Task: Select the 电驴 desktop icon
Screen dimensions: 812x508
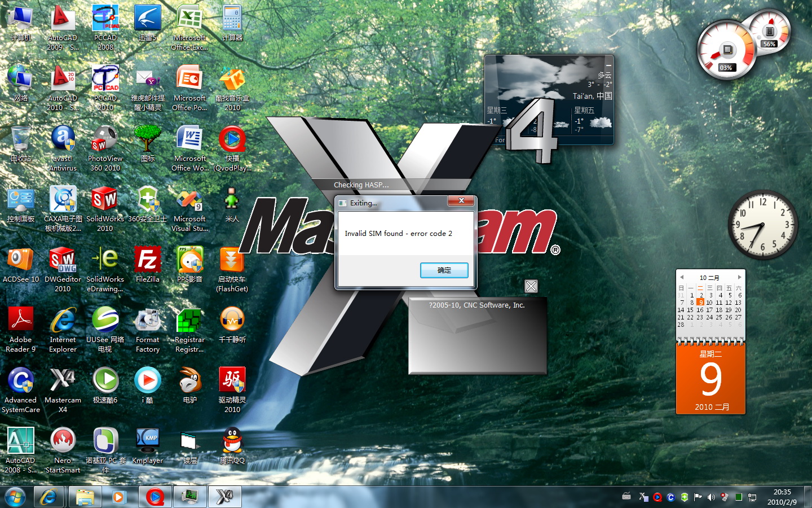Action: 189,386
